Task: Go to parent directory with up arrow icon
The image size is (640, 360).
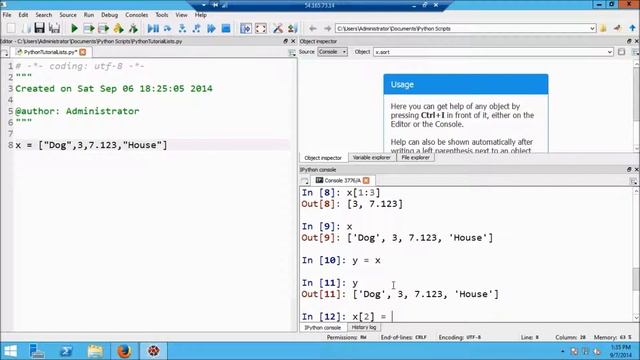Action: pos(632,28)
